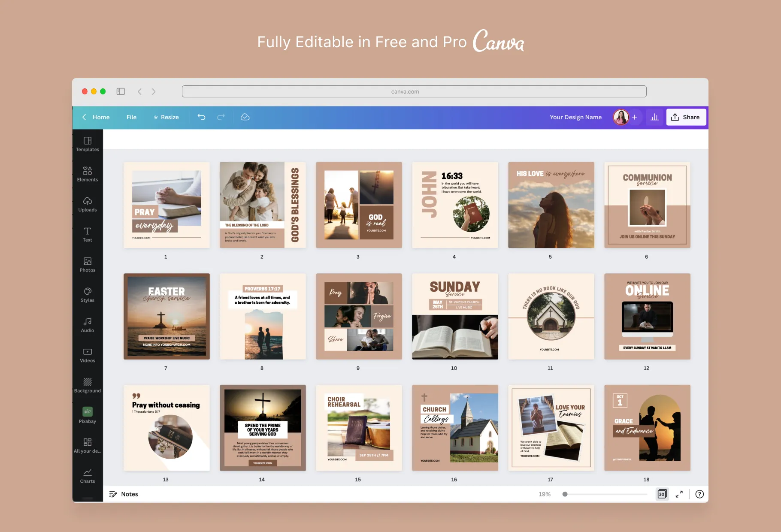
Task: Go back in browser history
Action: click(x=139, y=91)
